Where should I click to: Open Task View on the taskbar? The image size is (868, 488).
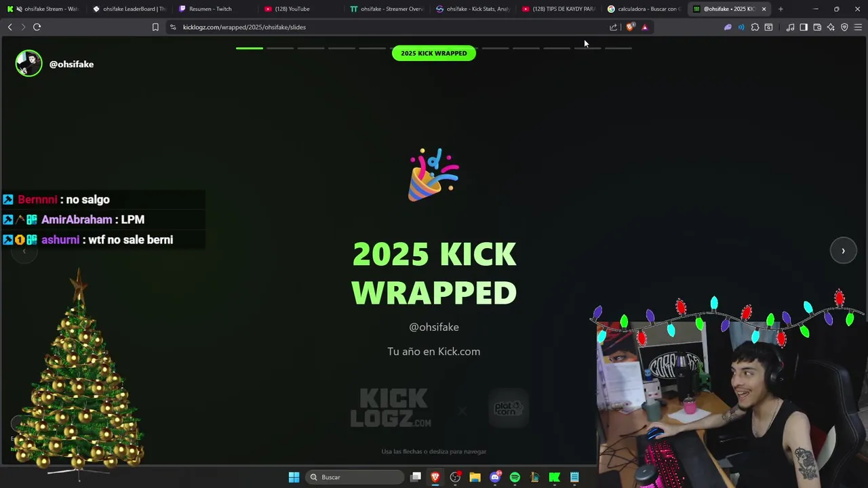click(416, 477)
